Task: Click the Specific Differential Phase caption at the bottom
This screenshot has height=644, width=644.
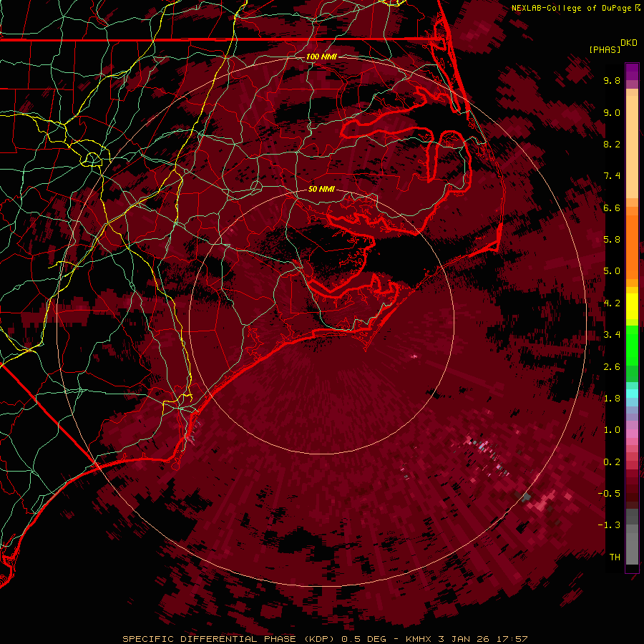Action: 326,639
